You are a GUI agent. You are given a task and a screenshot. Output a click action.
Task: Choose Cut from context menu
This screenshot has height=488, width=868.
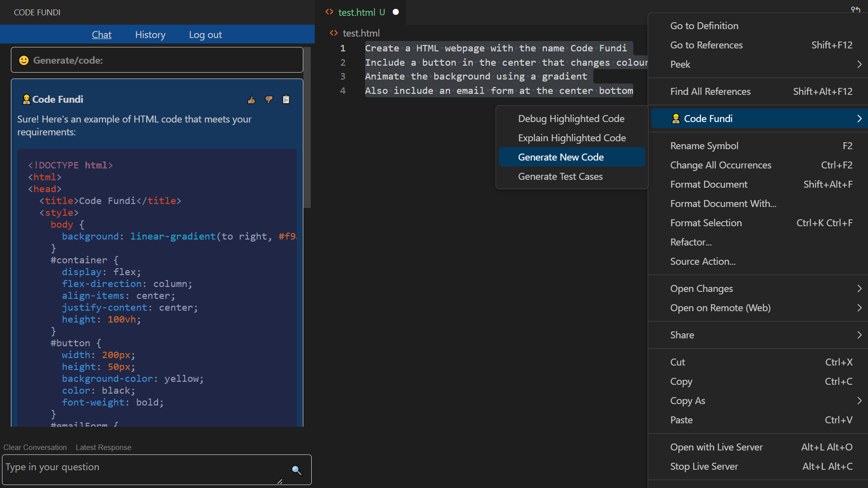759,362
